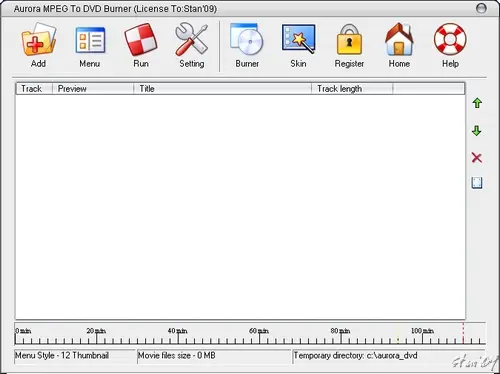Click the 100 min mark on the timeline
500x374 pixels.
(422, 331)
